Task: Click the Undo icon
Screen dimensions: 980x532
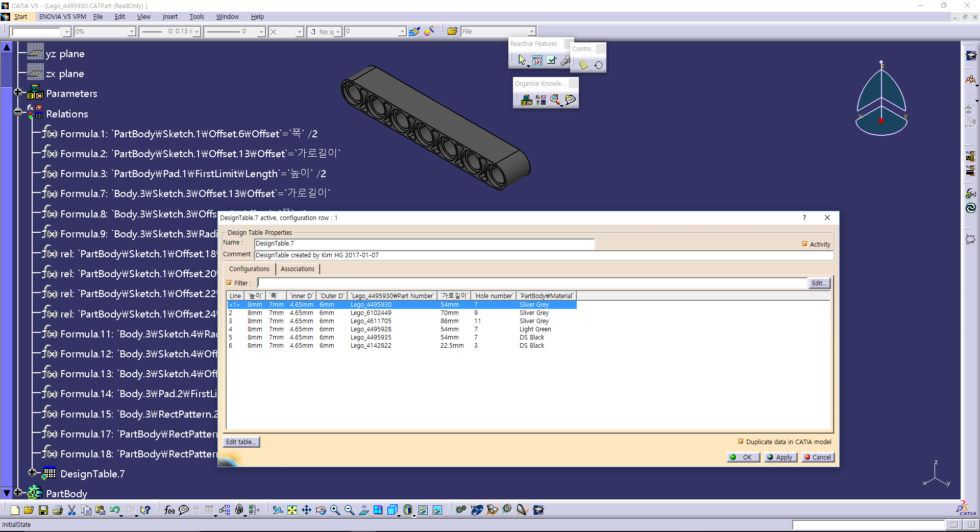Action: (115, 510)
